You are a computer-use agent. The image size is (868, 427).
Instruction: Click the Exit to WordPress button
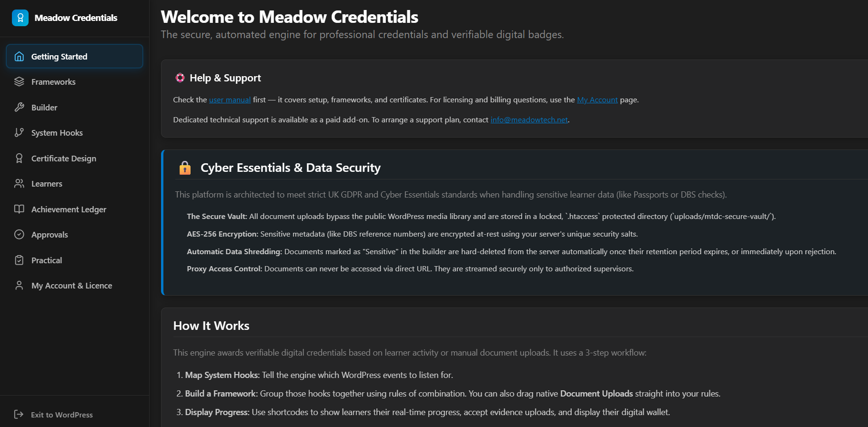[x=53, y=415]
